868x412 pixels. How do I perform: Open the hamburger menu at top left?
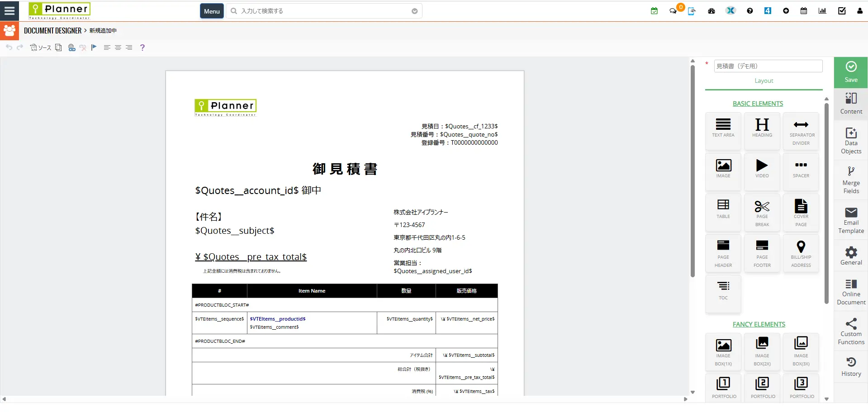9,10
